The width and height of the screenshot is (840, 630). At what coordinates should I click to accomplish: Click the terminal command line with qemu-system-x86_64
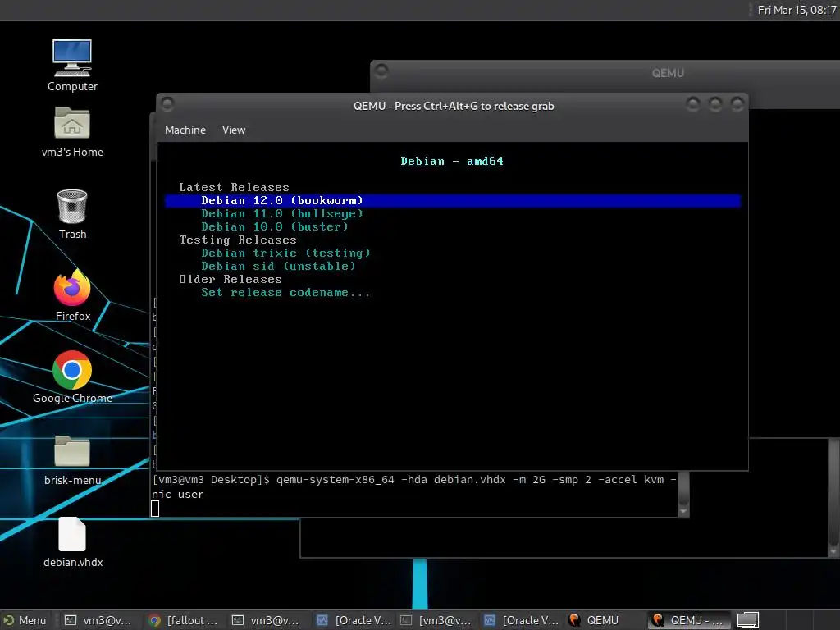click(x=414, y=486)
